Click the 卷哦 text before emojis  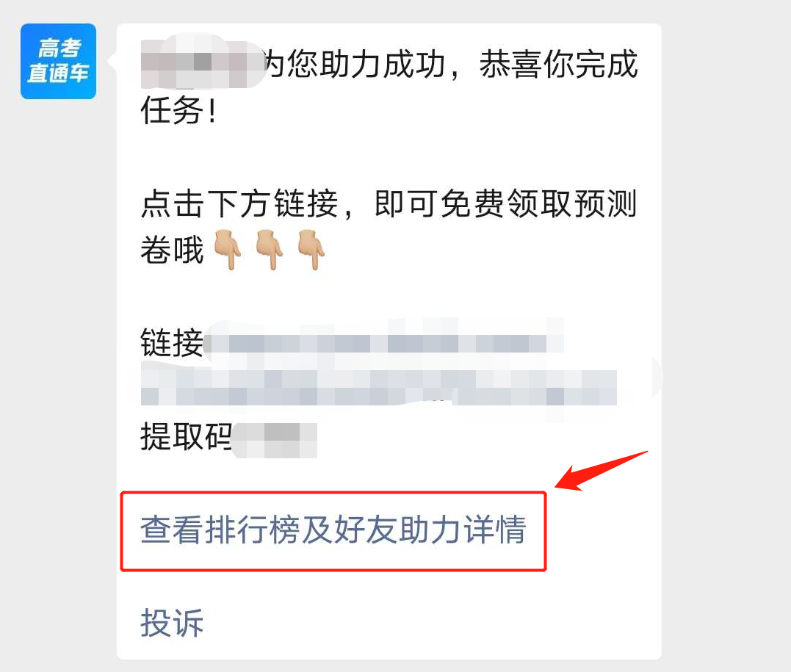pyautogui.click(x=172, y=250)
